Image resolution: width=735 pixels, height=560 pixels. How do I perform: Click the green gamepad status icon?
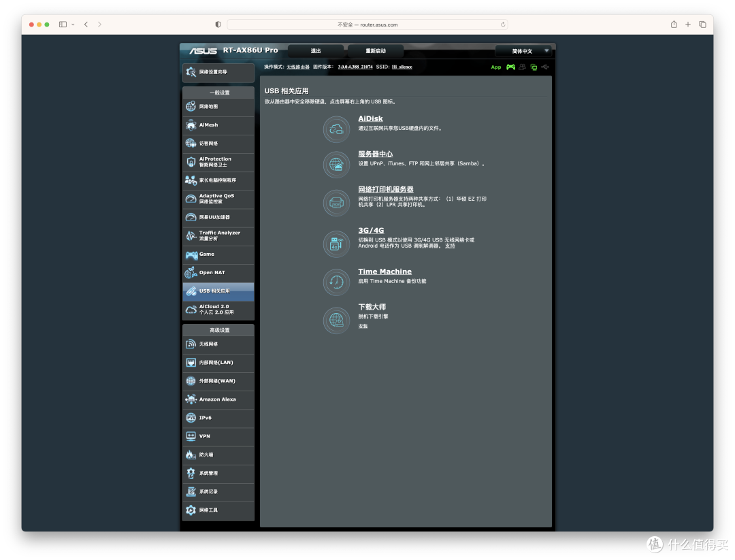510,67
